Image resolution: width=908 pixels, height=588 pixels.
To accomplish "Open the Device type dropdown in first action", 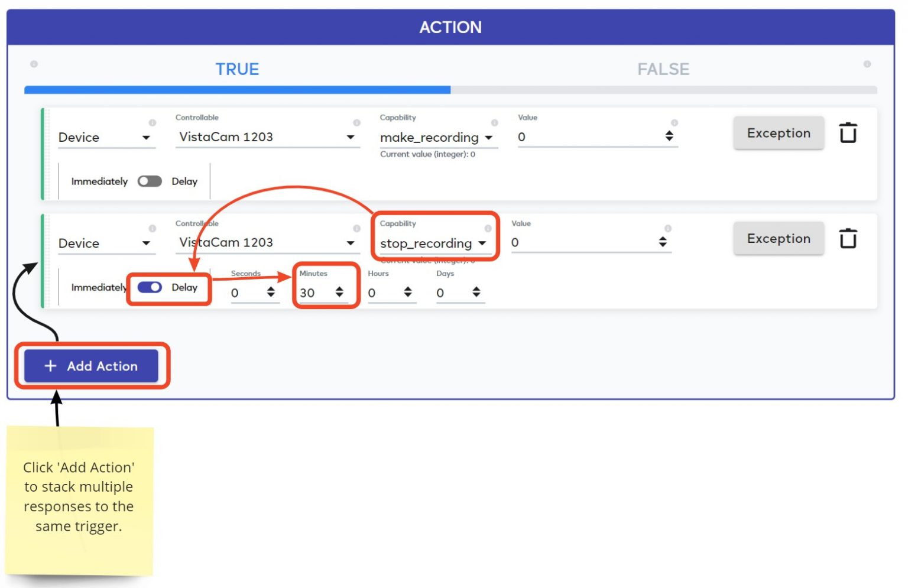I will [x=147, y=137].
